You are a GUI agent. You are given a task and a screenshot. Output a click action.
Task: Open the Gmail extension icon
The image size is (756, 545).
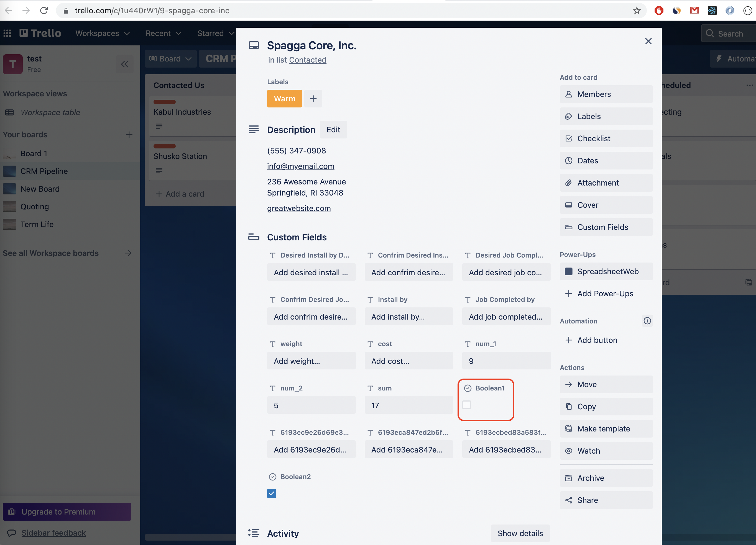coord(694,11)
